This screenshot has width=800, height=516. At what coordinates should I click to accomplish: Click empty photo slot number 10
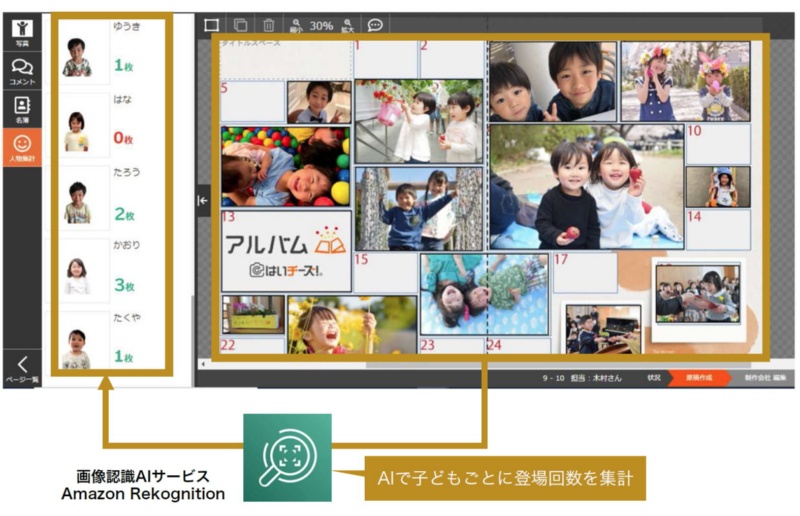coord(717,144)
